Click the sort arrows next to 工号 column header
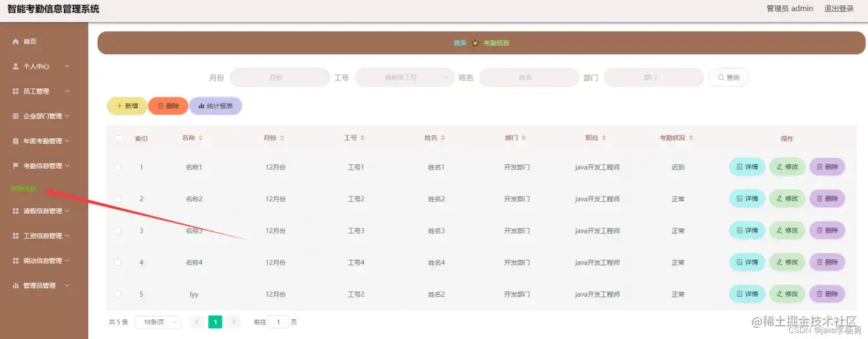 (362, 138)
